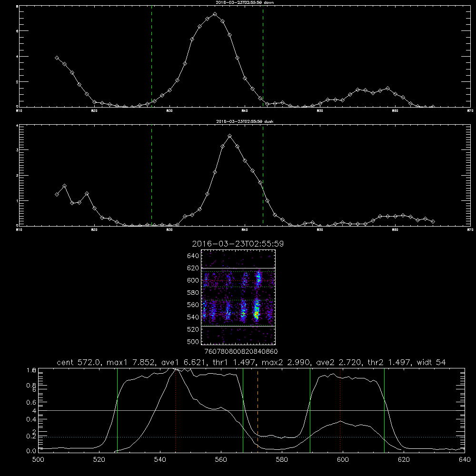Click last diamond marker of dusk curve
Image resolution: width=476 pixels, height=476 pixels.
pos(433,222)
